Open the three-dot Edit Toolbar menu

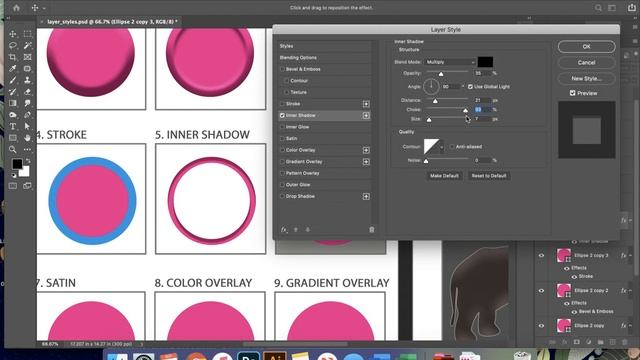click(x=27, y=150)
